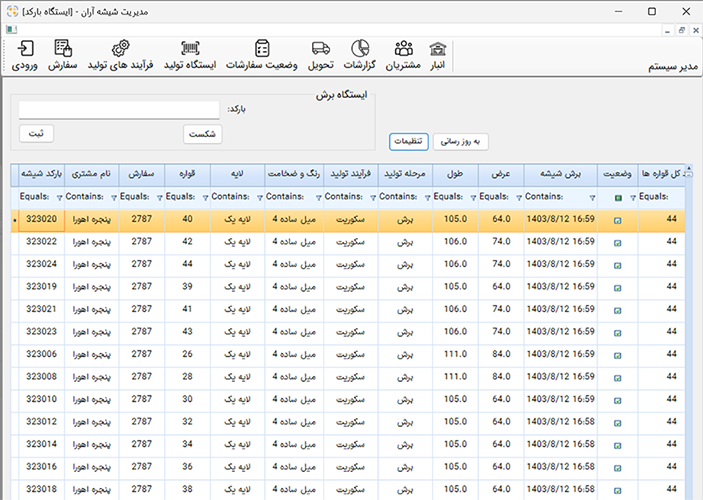703x500 pixels.
Task: Switch to the به روز رسانی tab
Action: click(x=460, y=142)
